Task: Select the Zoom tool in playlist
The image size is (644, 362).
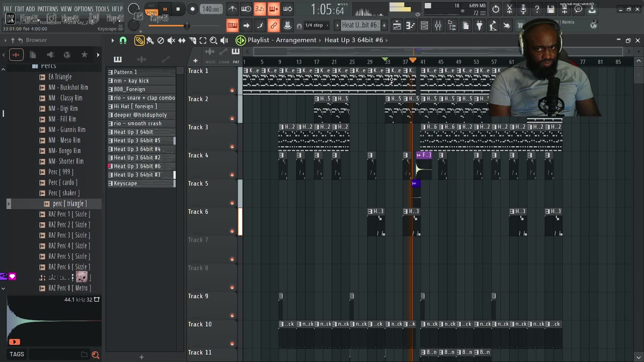Action: pos(213,41)
